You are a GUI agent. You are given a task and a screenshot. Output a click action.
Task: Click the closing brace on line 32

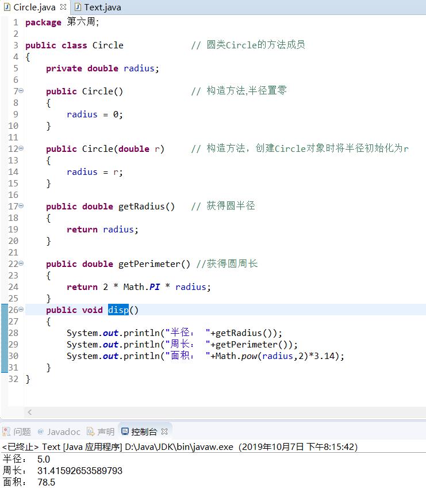[x=28, y=379]
